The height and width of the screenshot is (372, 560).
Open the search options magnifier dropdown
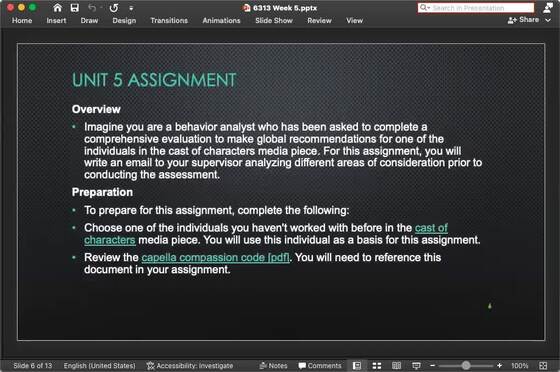click(424, 7)
